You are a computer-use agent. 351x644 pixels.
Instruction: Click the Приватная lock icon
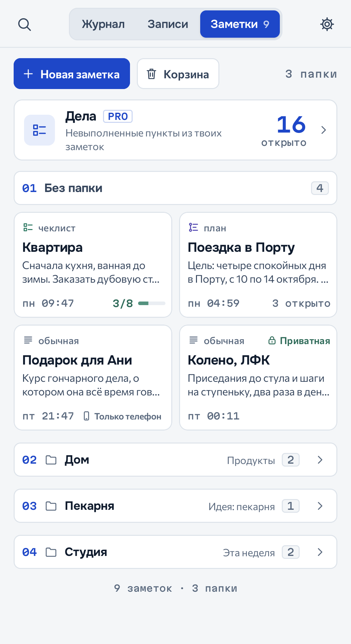[x=272, y=340]
